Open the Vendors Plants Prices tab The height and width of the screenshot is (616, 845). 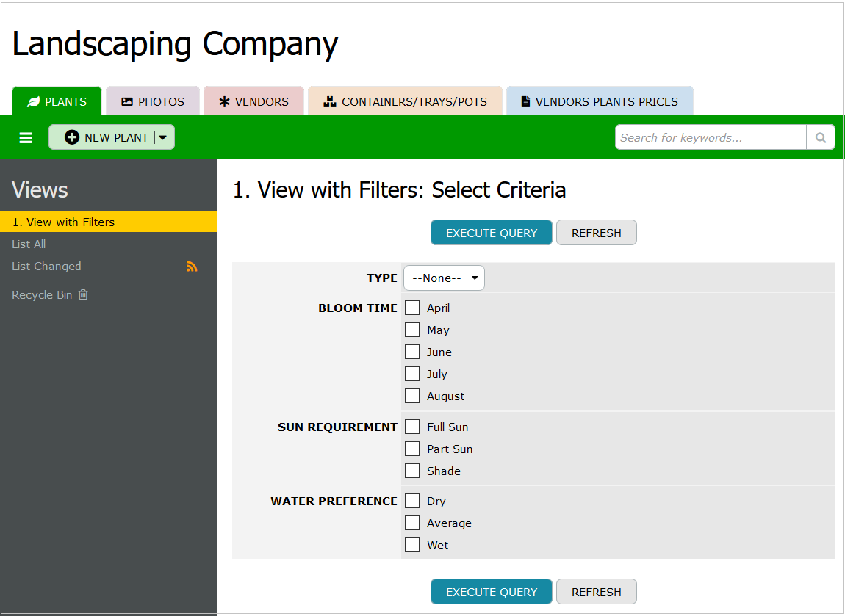(600, 102)
